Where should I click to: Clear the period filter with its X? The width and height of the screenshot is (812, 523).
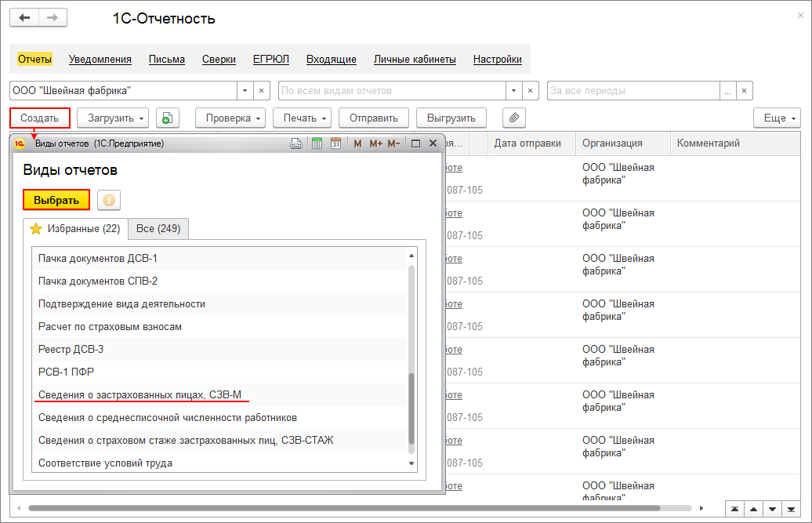(744, 91)
